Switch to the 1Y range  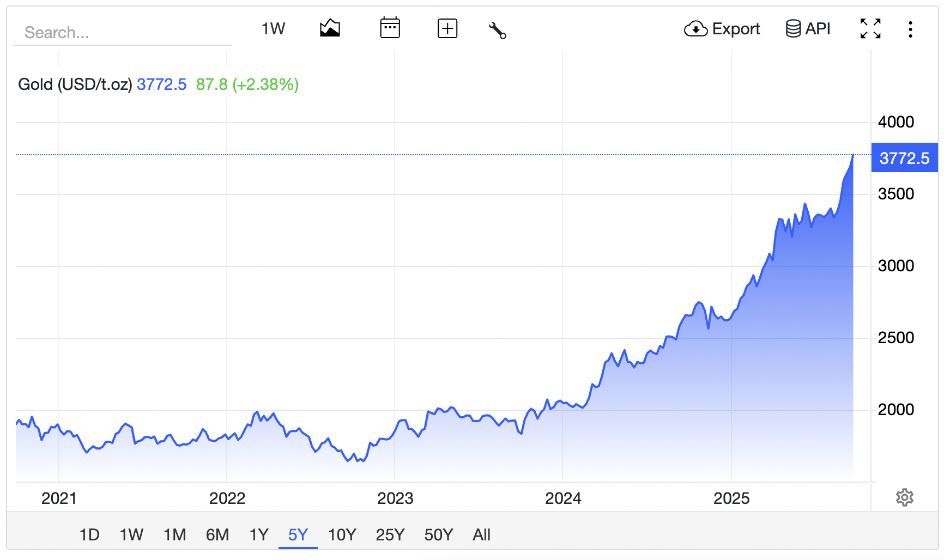259,535
